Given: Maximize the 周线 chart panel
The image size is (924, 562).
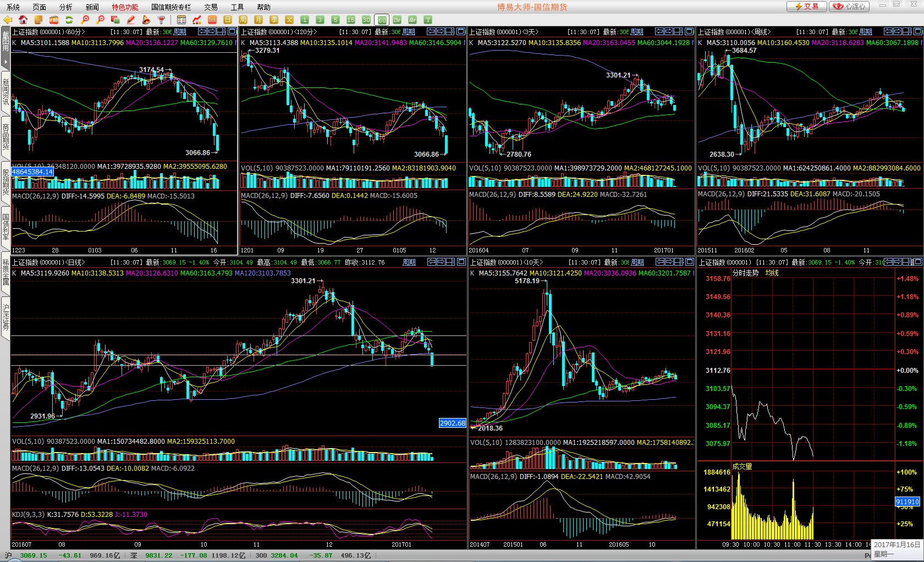Looking at the screenshot, I should point(917,31).
